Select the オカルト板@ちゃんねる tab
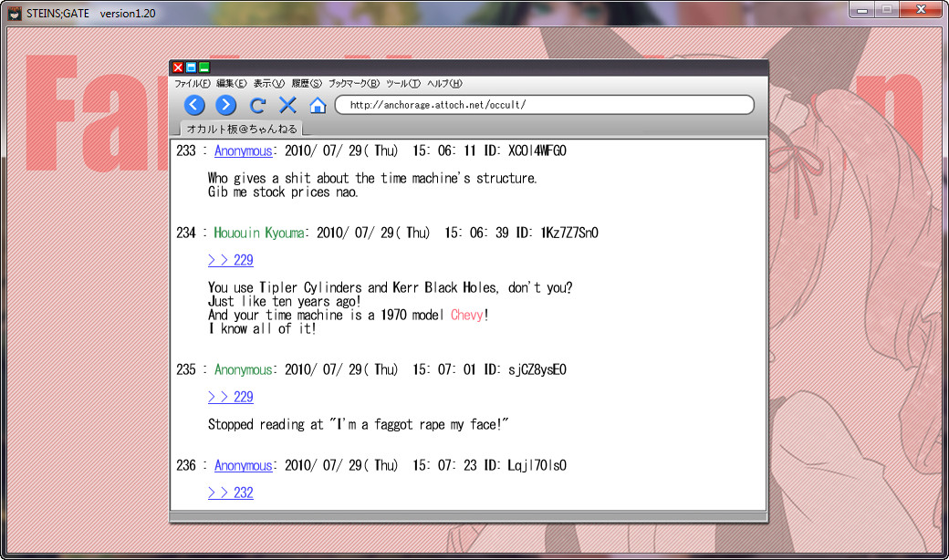Screen dimensions: 949x560 242,129
